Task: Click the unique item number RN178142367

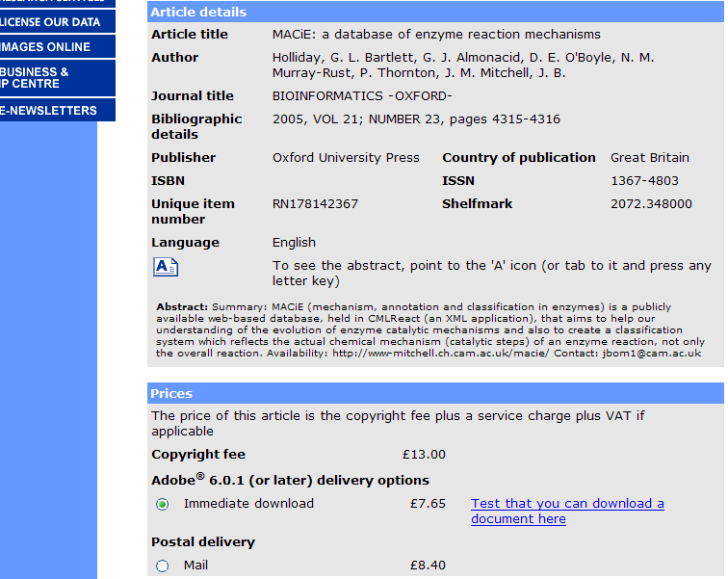Action: (x=315, y=204)
